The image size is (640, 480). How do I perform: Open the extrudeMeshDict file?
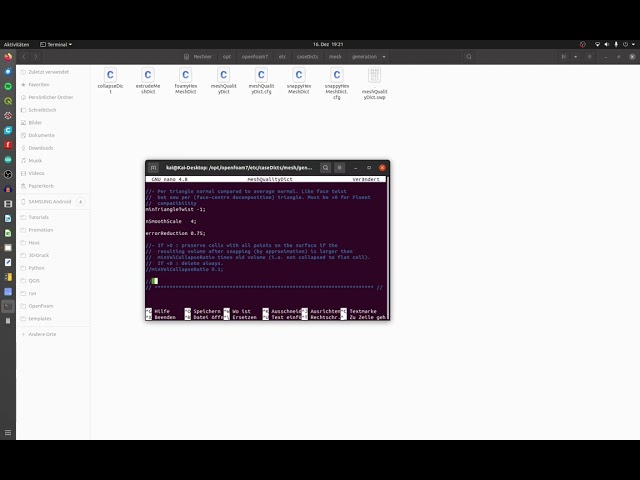pyautogui.click(x=148, y=80)
